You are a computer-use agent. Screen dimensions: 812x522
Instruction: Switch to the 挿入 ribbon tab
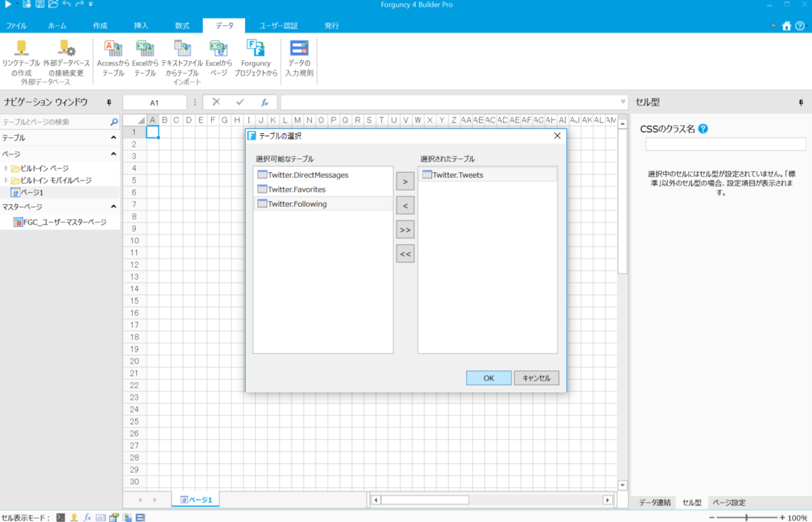coord(141,26)
